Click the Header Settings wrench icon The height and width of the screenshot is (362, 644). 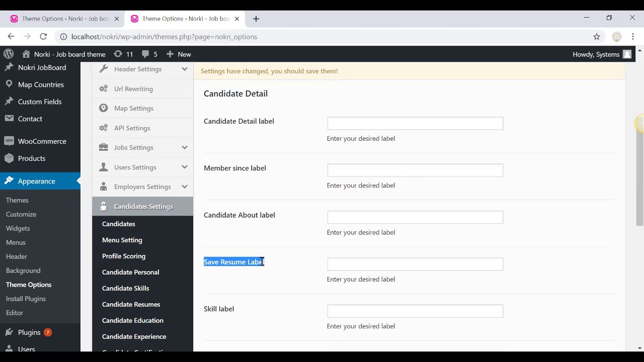[x=104, y=69]
